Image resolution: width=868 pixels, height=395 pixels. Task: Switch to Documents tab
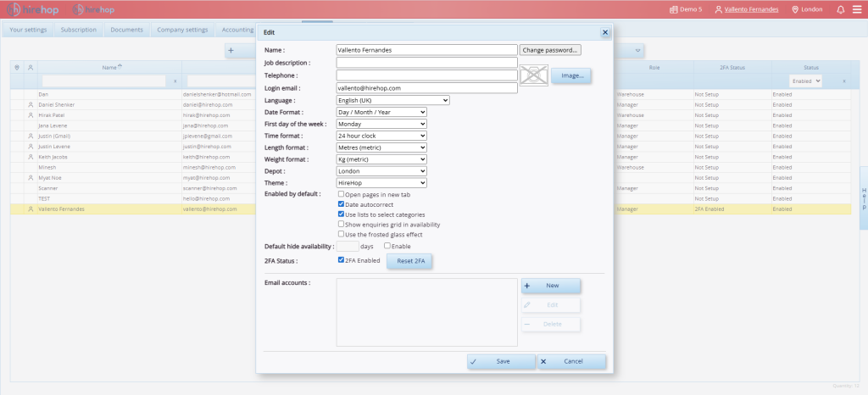point(127,30)
